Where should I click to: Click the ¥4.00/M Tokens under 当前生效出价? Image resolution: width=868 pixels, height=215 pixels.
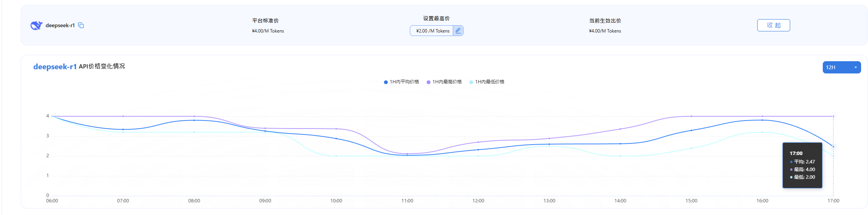click(x=605, y=31)
